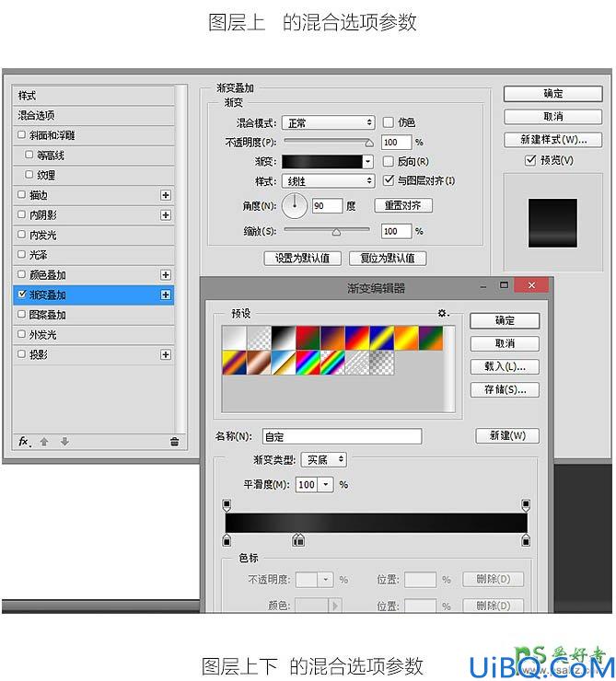616x681 pixels.
Task: Open the disabled 不透明度 stop dropdown
Action: point(325,580)
